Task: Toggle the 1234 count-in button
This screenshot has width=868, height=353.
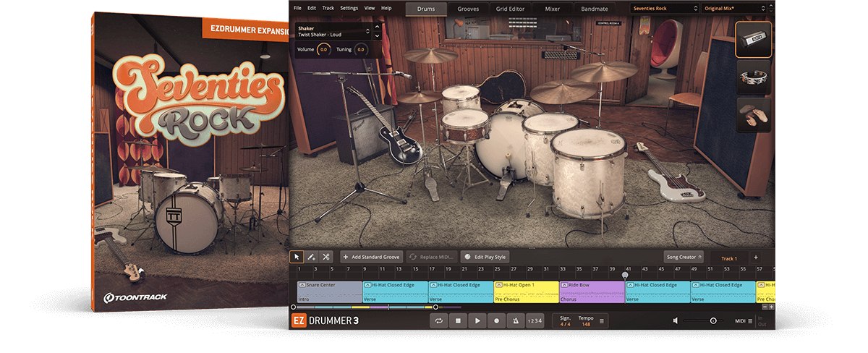Action: tap(534, 320)
